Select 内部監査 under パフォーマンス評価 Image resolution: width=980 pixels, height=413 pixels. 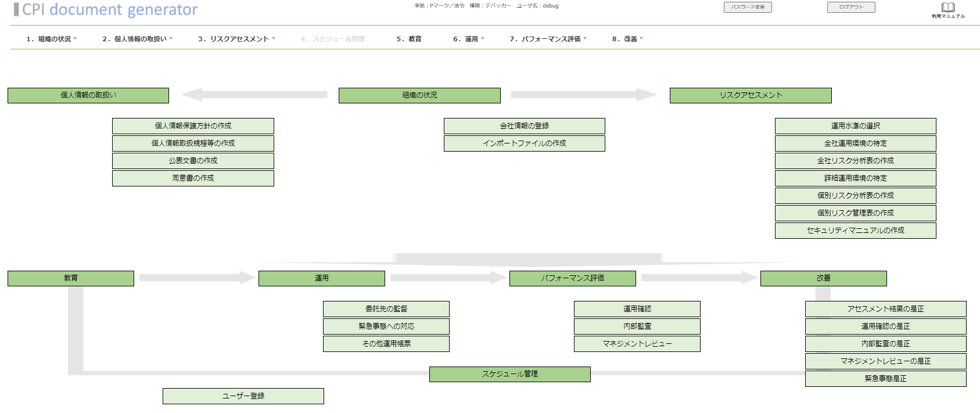tap(637, 326)
